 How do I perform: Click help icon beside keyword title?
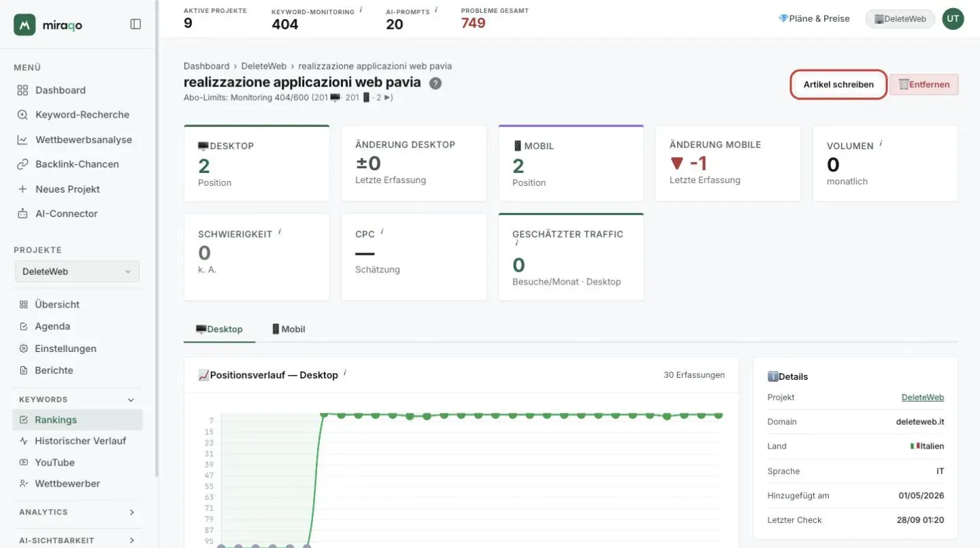point(436,83)
